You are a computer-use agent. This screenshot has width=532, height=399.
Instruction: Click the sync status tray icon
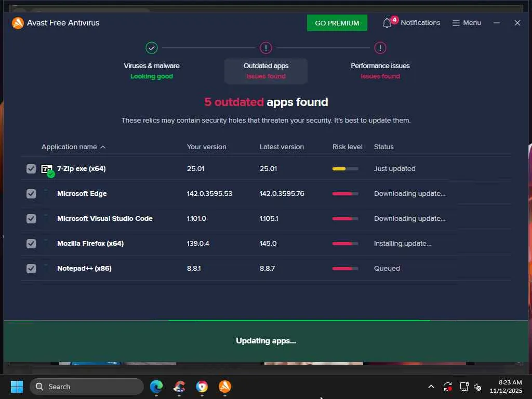tap(447, 387)
